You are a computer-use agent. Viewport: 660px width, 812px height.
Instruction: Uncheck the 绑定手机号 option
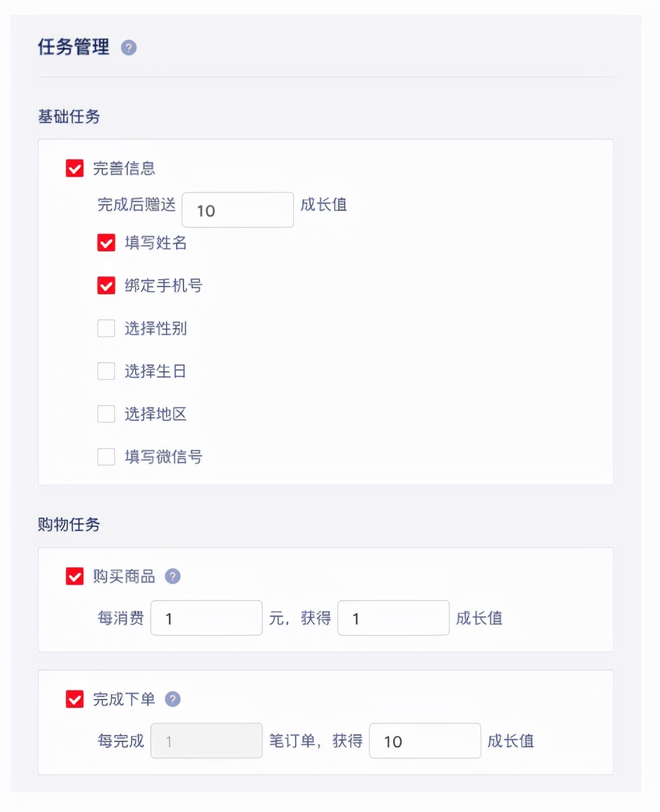(x=106, y=286)
